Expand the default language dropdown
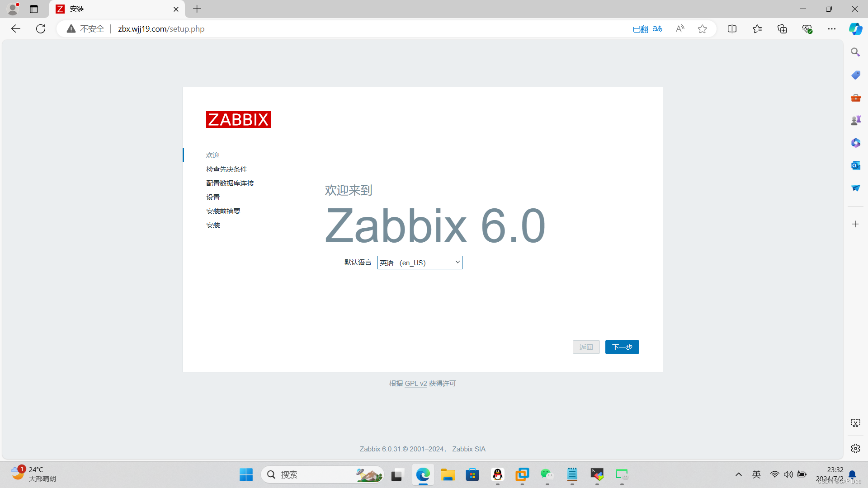This screenshot has height=488, width=868. tap(420, 263)
